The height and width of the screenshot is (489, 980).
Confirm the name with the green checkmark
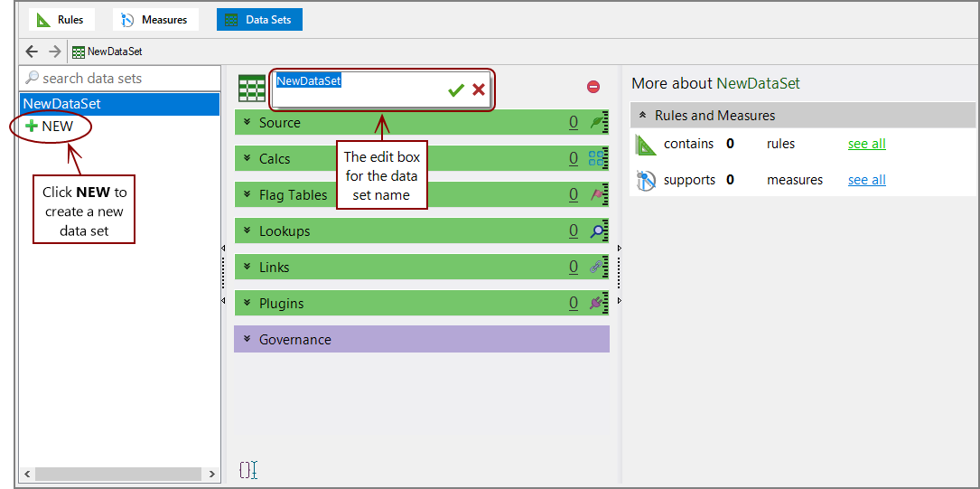(455, 90)
